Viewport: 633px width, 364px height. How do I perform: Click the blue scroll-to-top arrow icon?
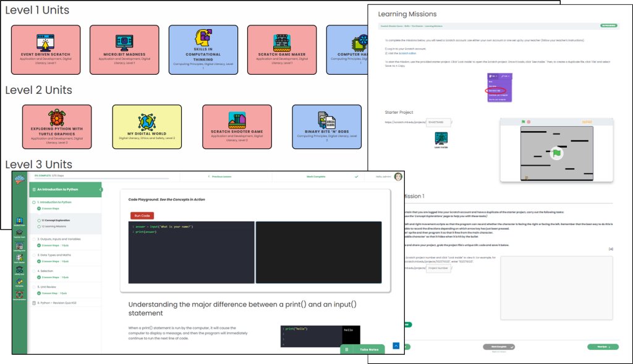pos(396,346)
